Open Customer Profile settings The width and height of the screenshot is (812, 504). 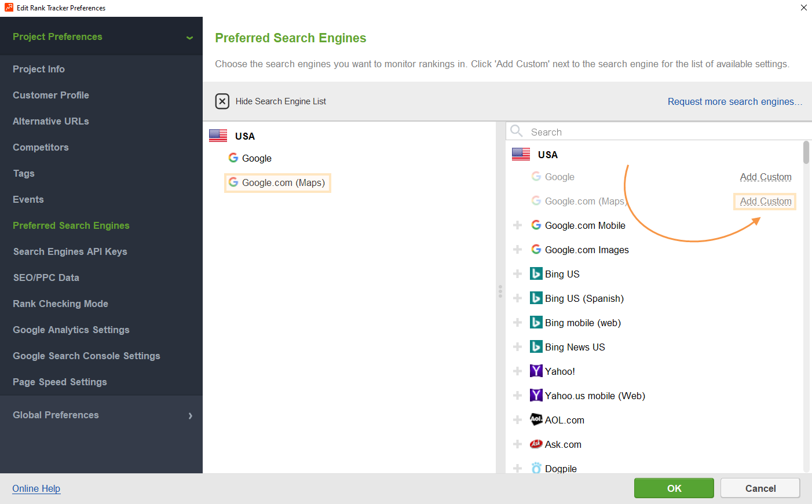51,95
